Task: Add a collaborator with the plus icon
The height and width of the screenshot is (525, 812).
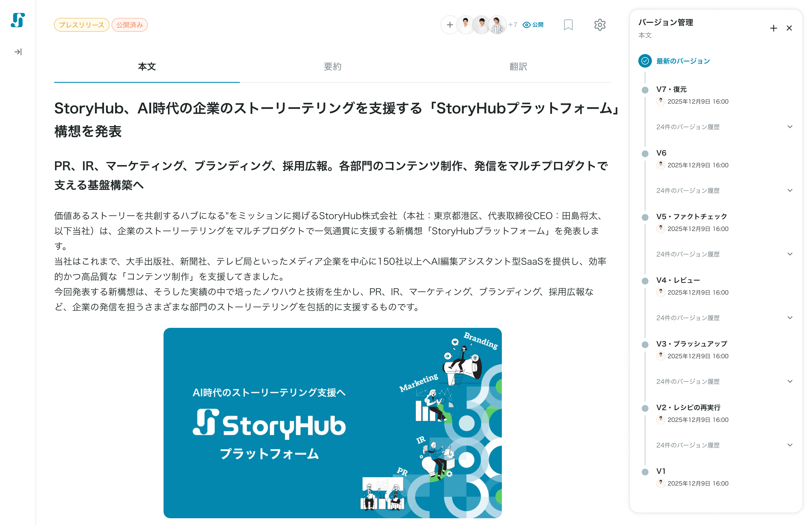Action: (x=450, y=25)
